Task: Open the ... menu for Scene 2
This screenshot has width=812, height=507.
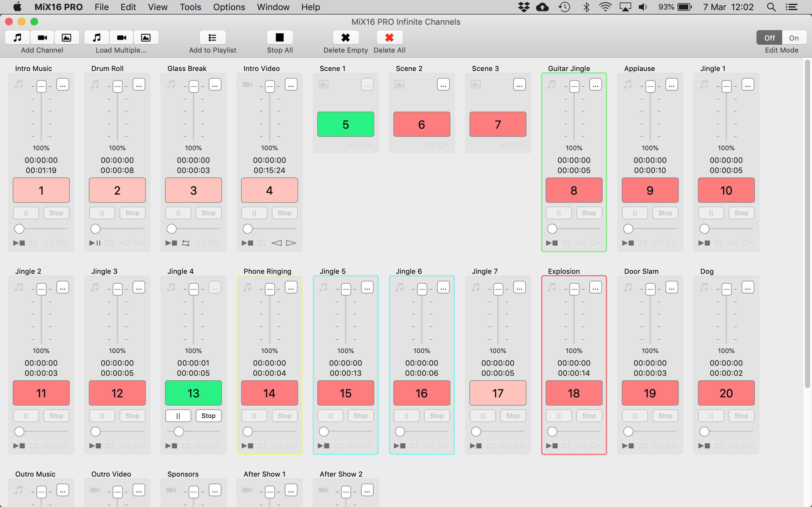Action: tap(443, 85)
